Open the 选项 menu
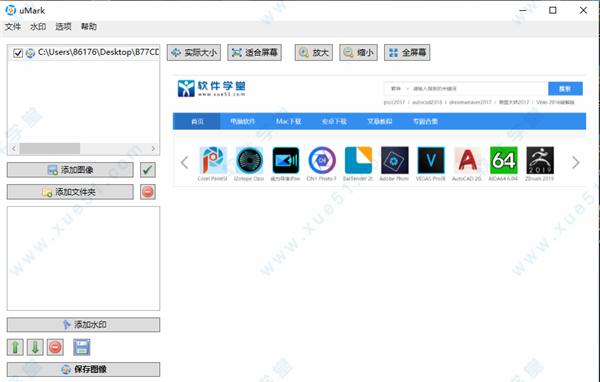The width and height of the screenshot is (600, 382). 63,26
